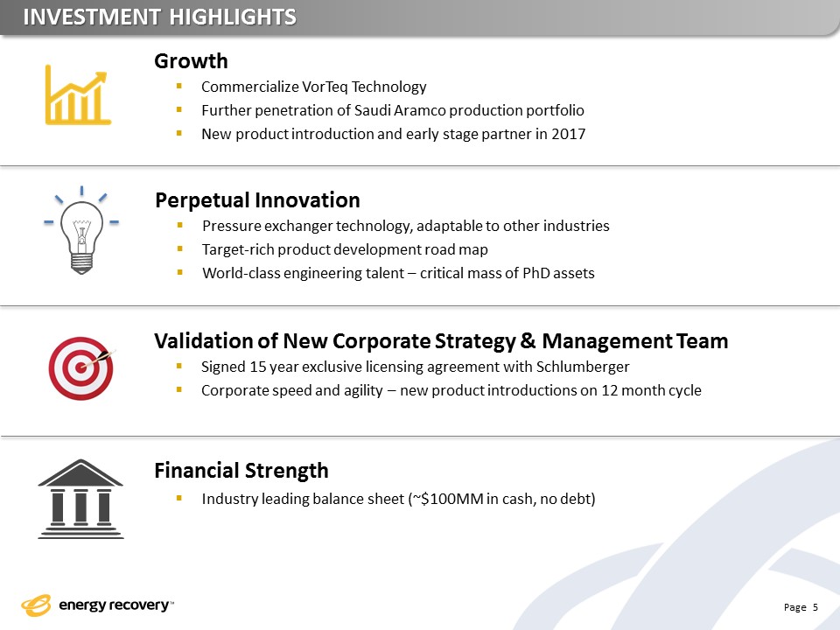This screenshot has height=630, width=840.
Task: Click the industry leading balance sheet bullet
Action: click(398, 499)
